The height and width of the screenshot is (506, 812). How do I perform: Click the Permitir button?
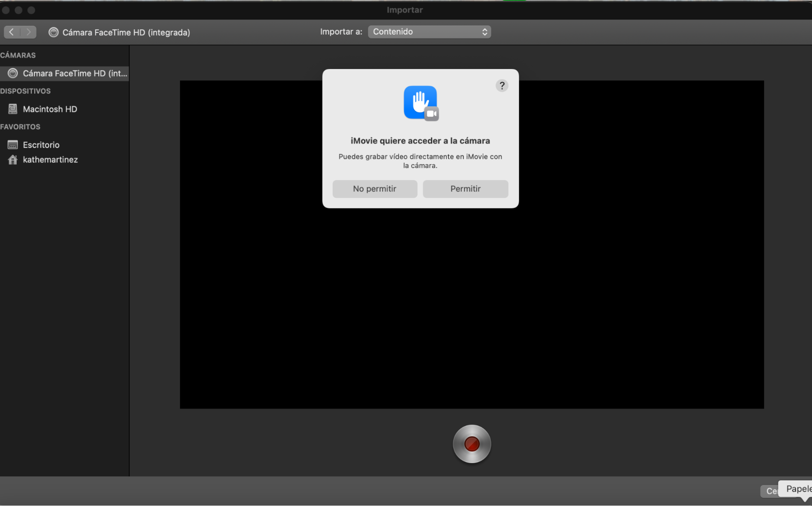tap(465, 189)
